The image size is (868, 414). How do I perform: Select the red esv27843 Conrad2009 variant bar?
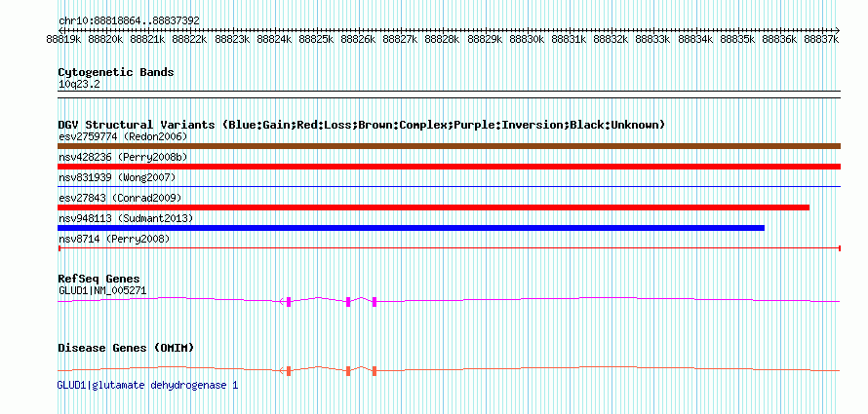(x=433, y=207)
